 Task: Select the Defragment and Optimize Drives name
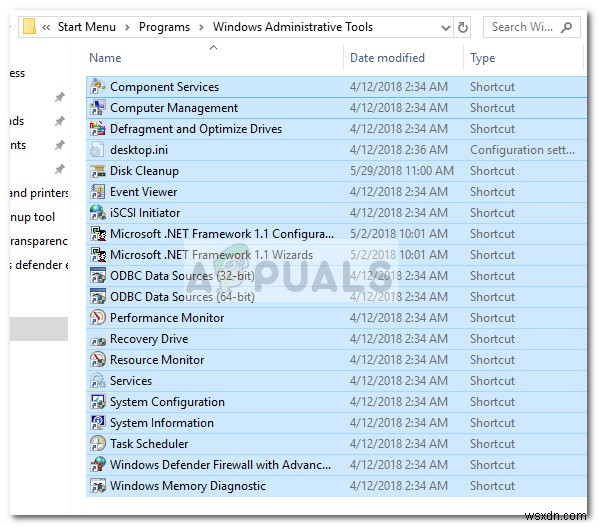point(196,129)
